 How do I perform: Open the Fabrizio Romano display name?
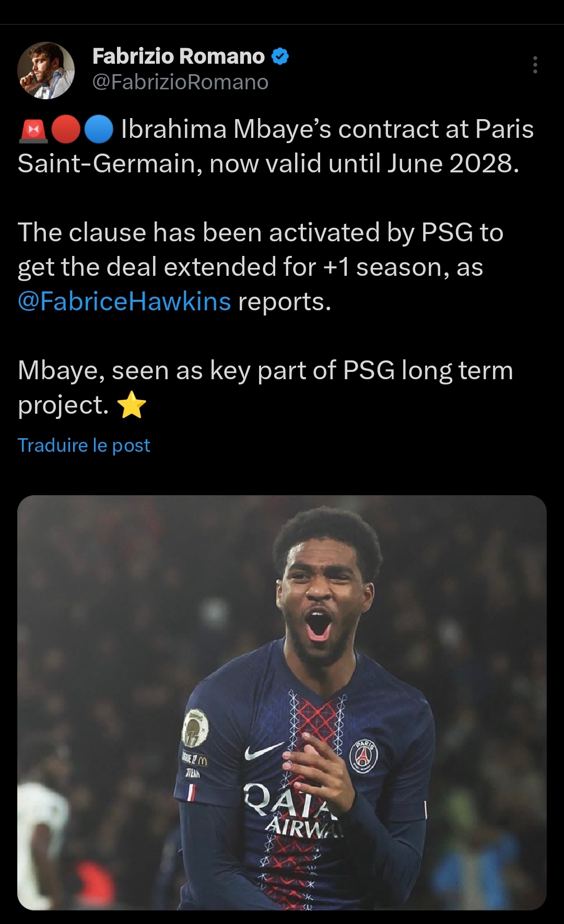(179, 56)
